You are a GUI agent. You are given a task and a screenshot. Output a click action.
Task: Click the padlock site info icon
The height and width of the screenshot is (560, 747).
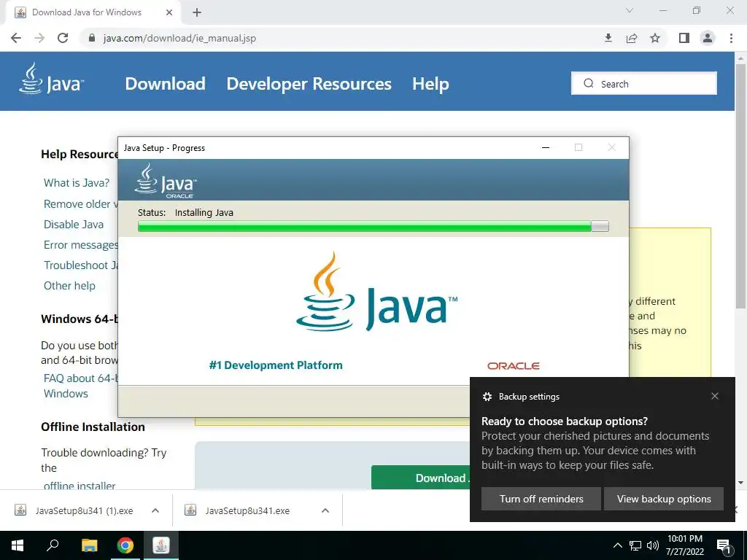[x=92, y=38]
